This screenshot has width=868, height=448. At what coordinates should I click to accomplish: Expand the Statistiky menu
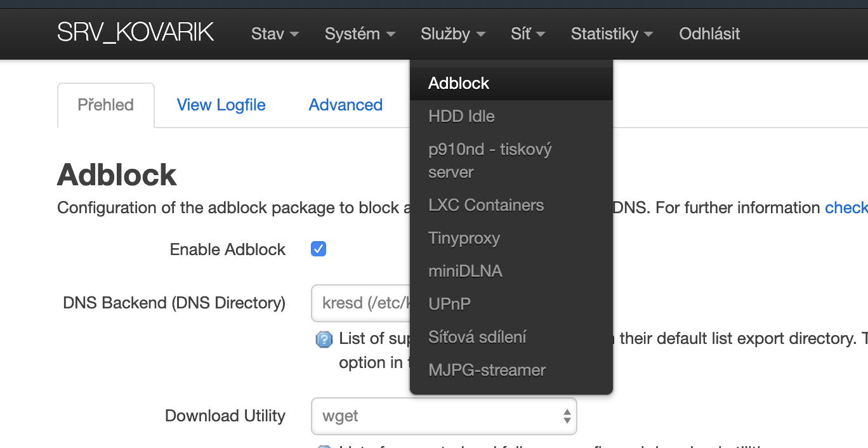[611, 34]
